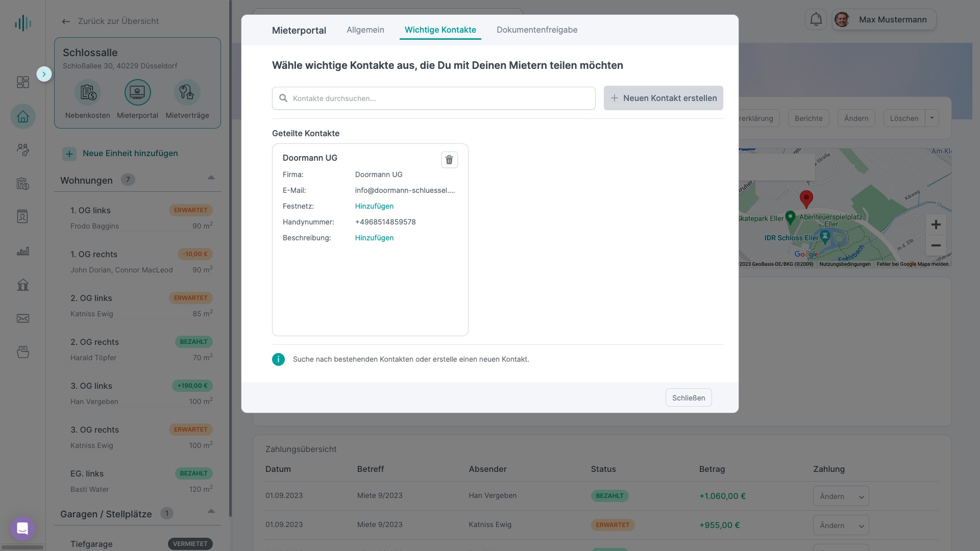
Task: Select the home properties sidebar icon
Action: (x=23, y=117)
